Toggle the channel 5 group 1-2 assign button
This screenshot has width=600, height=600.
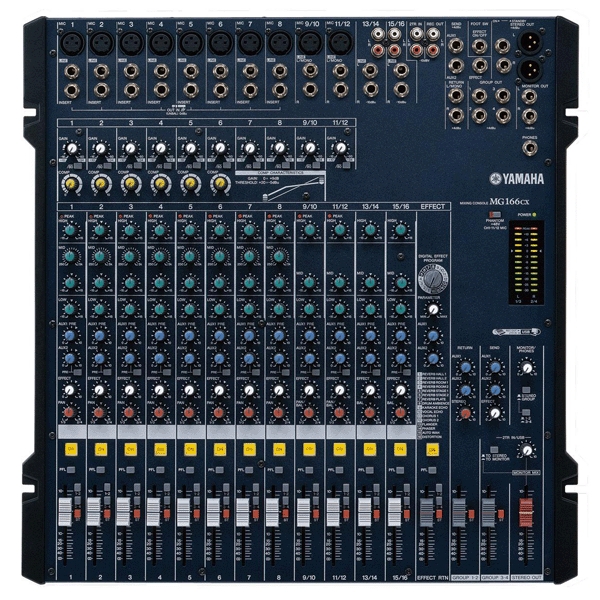pyautogui.click(x=197, y=487)
